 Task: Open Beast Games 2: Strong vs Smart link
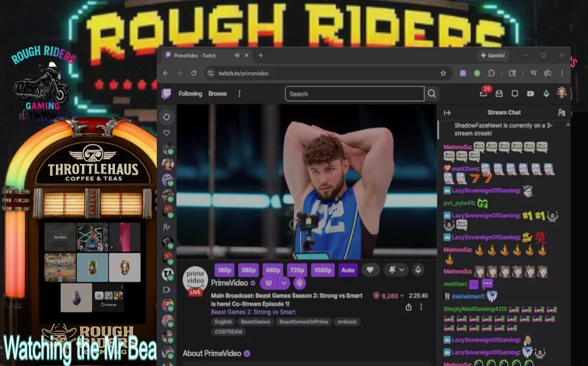point(253,312)
